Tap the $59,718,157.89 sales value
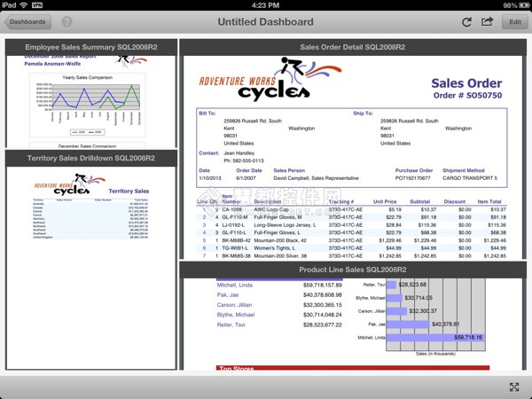This screenshot has height=399, width=532. tap(323, 285)
